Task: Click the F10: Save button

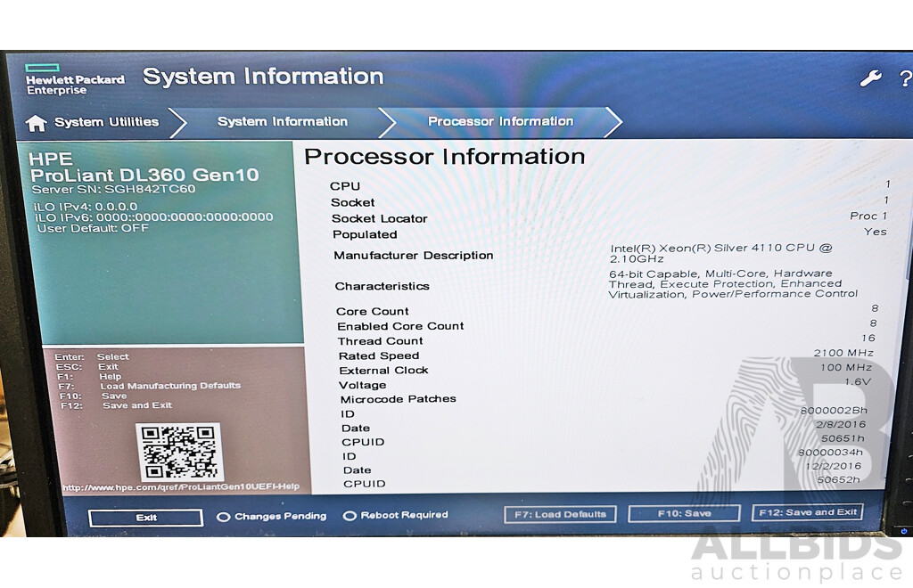Action: click(x=684, y=513)
